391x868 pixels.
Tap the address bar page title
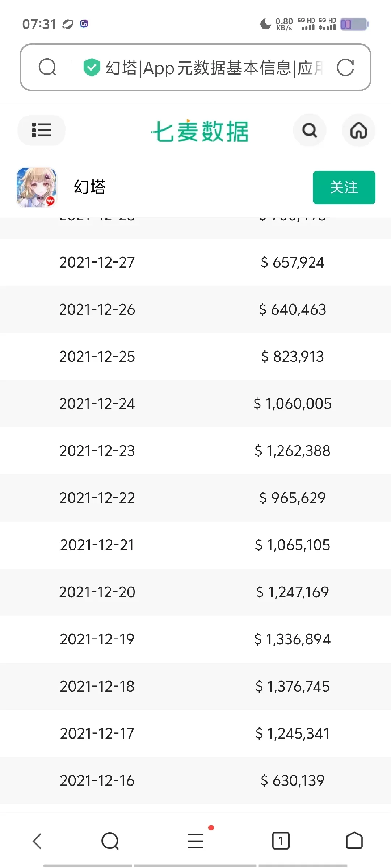coord(214,68)
